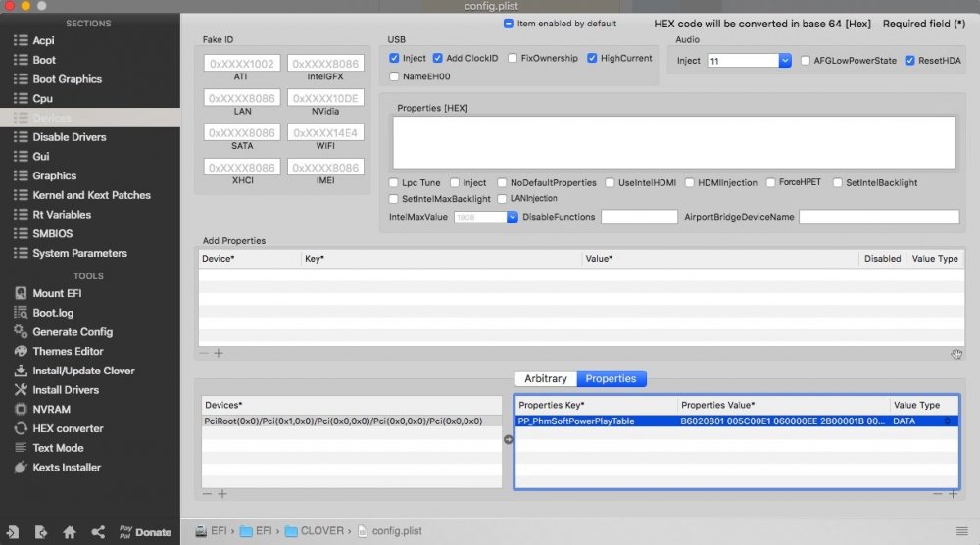
Task: Enable the UseIntelHDMI checkbox
Action: pos(610,183)
